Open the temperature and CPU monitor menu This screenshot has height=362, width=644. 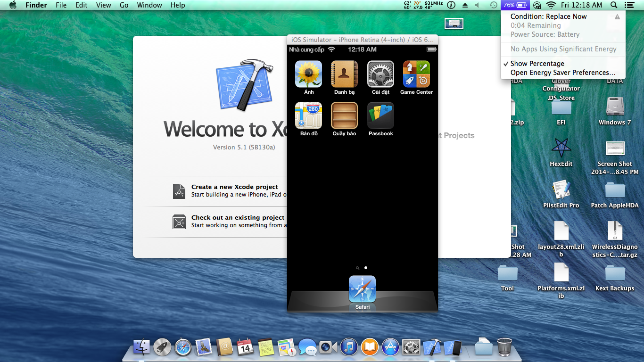coord(423,5)
